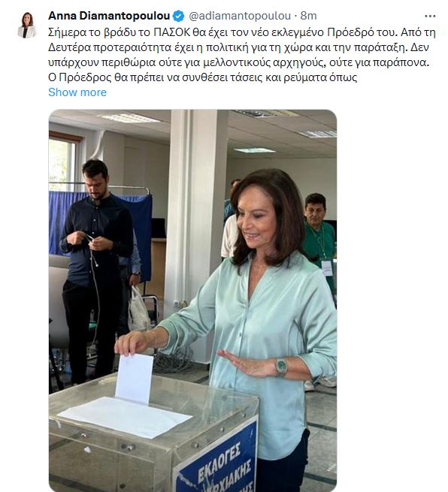Open the three-dot more options menu

pyautogui.click(x=430, y=16)
